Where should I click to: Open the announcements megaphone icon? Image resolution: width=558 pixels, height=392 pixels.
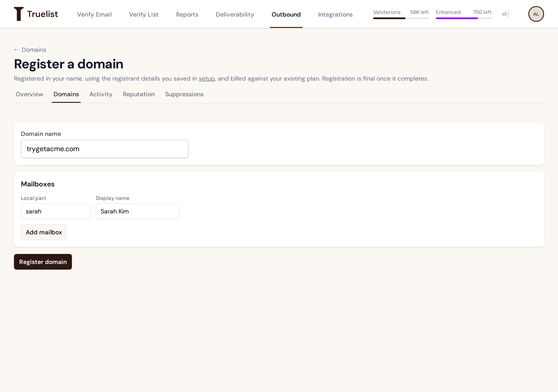click(505, 14)
